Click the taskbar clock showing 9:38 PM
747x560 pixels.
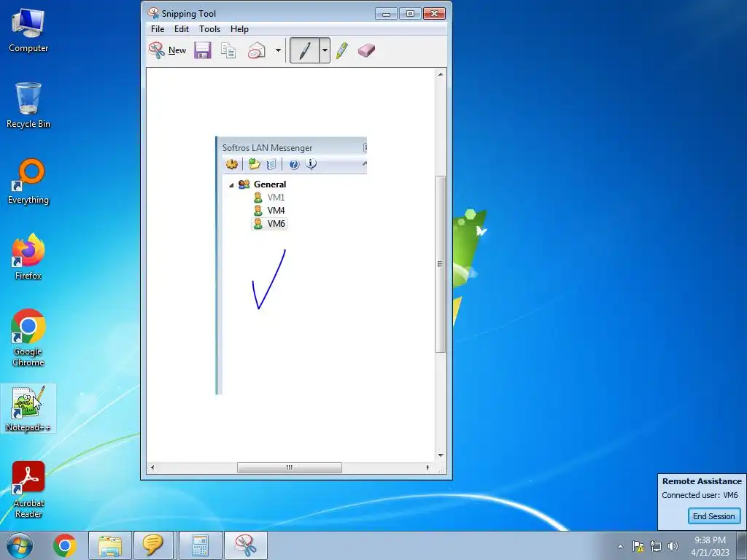(x=710, y=546)
